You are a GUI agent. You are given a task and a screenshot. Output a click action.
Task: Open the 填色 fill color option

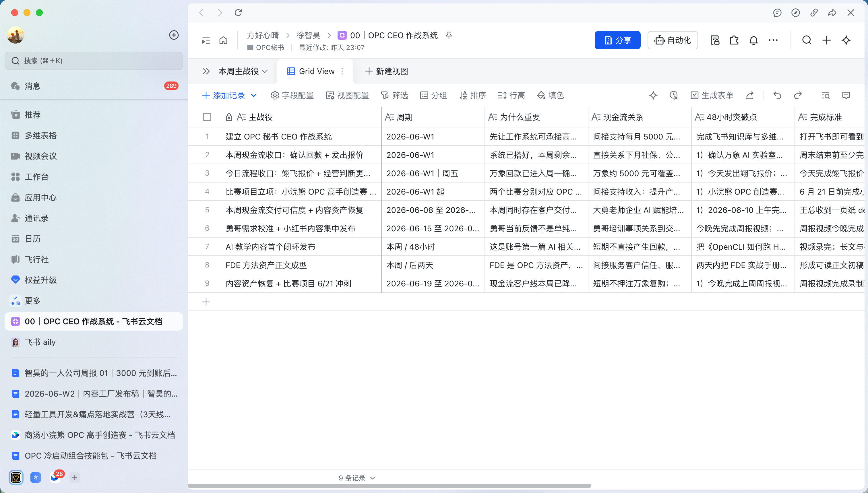(x=551, y=95)
